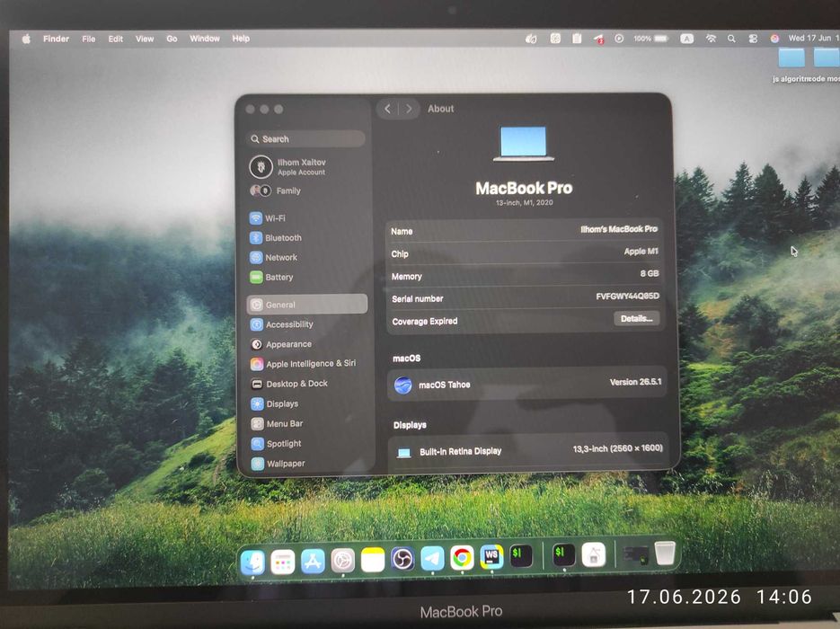The height and width of the screenshot is (629, 840).
Task: Open the File menu
Action: coord(88,39)
